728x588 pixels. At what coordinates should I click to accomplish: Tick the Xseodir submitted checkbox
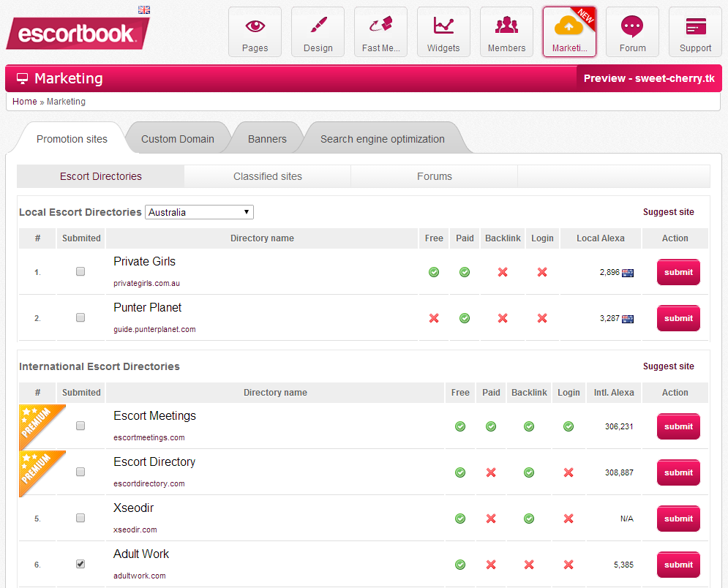[80, 518]
